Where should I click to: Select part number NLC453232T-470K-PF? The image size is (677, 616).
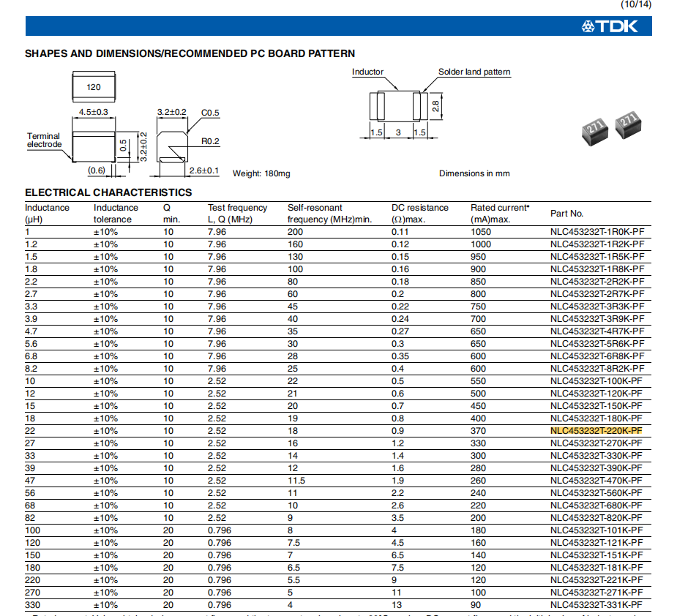pyautogui.click(x=596, y=481)
